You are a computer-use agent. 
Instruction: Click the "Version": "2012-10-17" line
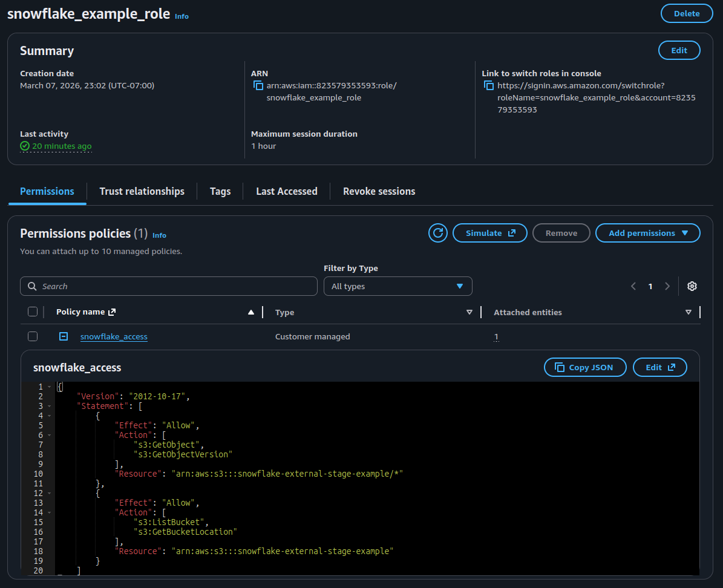tap(133, 397)
